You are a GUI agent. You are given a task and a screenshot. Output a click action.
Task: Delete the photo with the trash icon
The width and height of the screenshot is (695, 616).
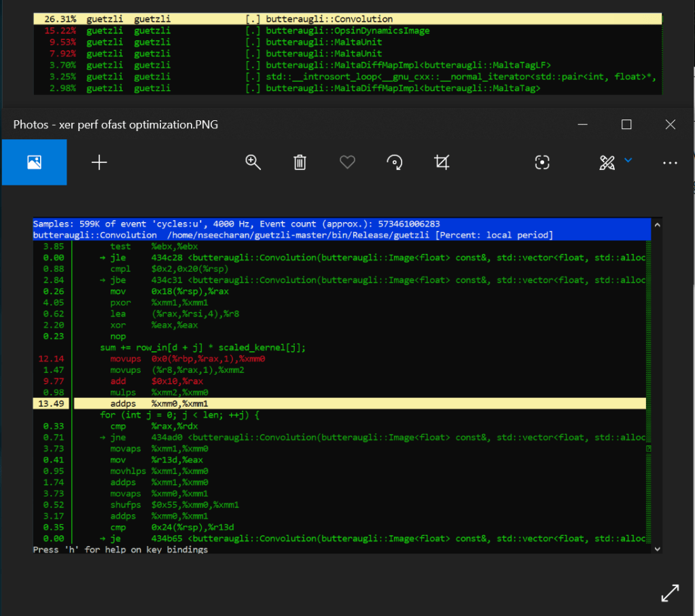tap(300, 162)
